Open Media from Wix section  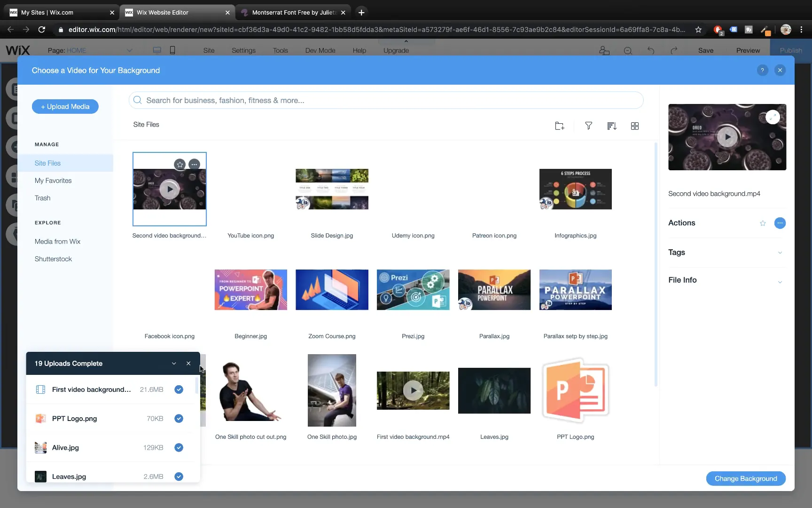57,242
